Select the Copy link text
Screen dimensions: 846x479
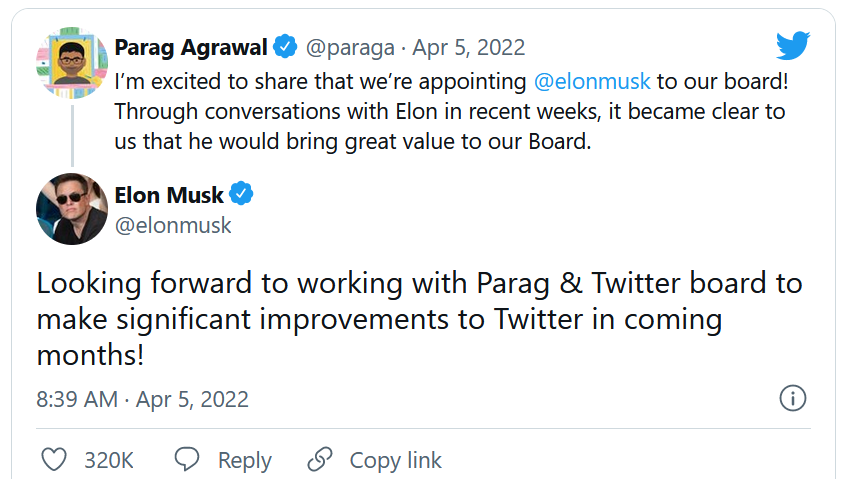(395, 460)
